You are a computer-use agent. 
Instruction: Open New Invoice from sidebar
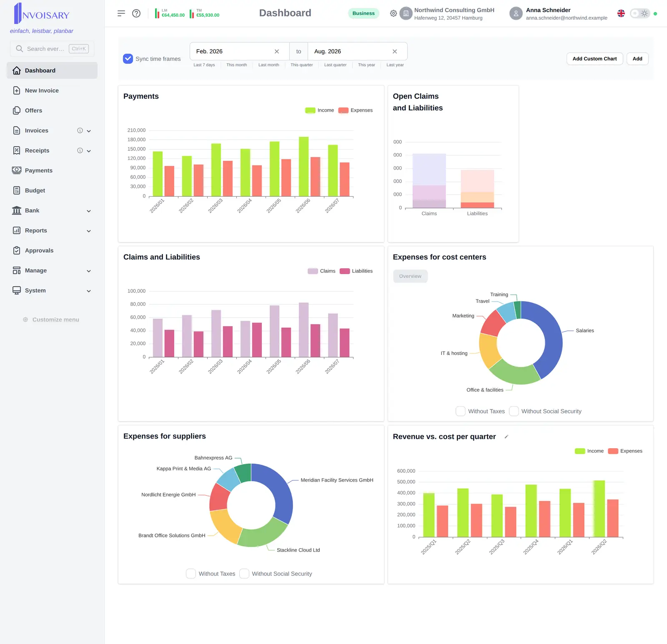(52, 90)
